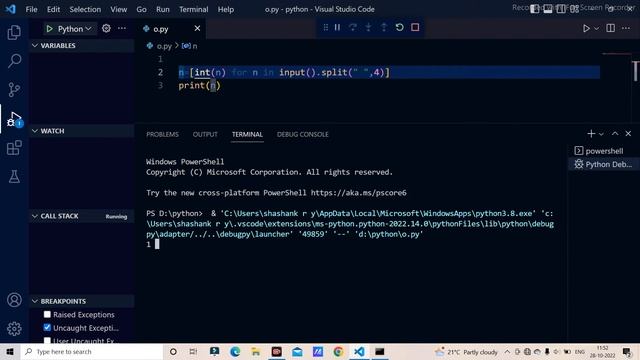Open the aka.ms/pscore6 link in terminal
640x360 pixels.
[358, 193]
